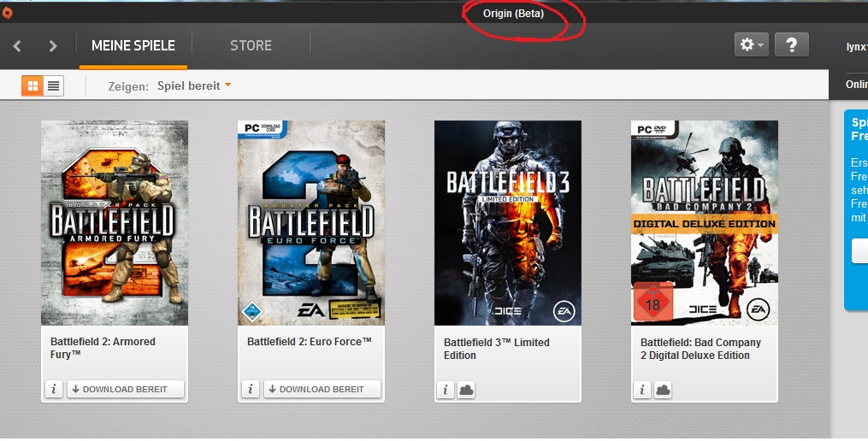Click the help question mark button

(792, 44)
